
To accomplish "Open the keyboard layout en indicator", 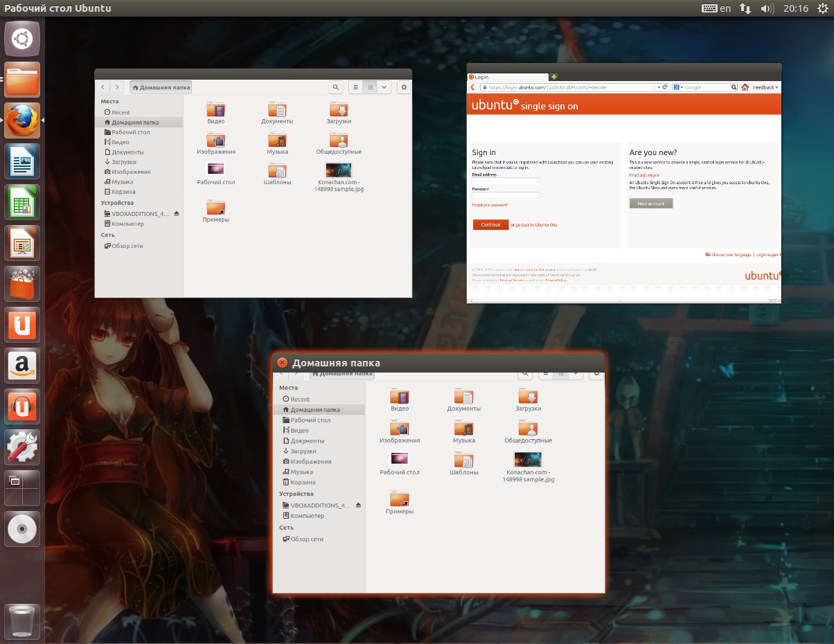I will pos(716,8).
